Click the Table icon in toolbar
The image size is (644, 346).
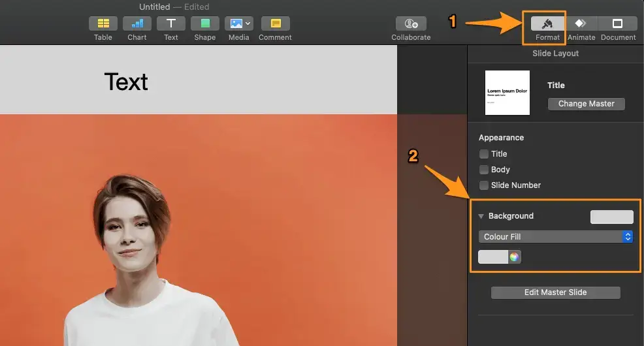[x=103, y=24]
